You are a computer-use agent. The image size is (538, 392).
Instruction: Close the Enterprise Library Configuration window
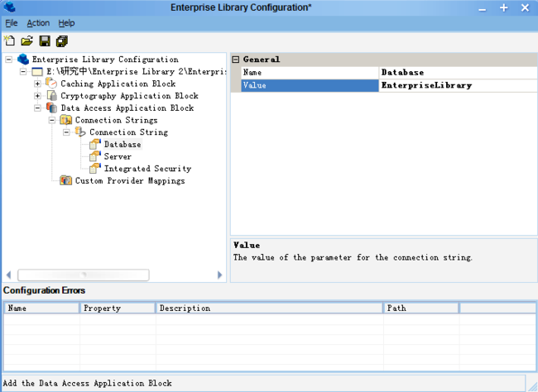(525, 8)
